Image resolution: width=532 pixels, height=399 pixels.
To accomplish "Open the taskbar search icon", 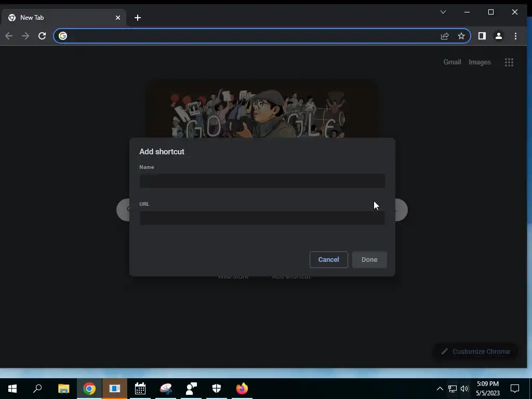I will (37, 389).
